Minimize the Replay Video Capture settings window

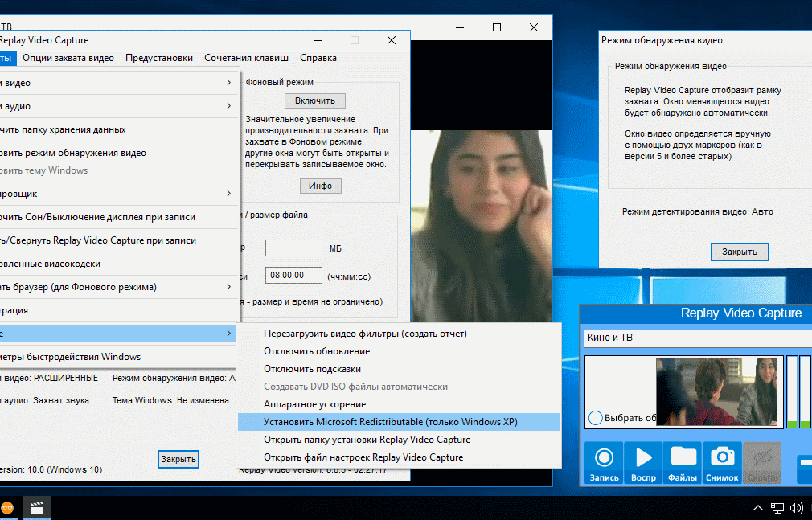[318, 40]
